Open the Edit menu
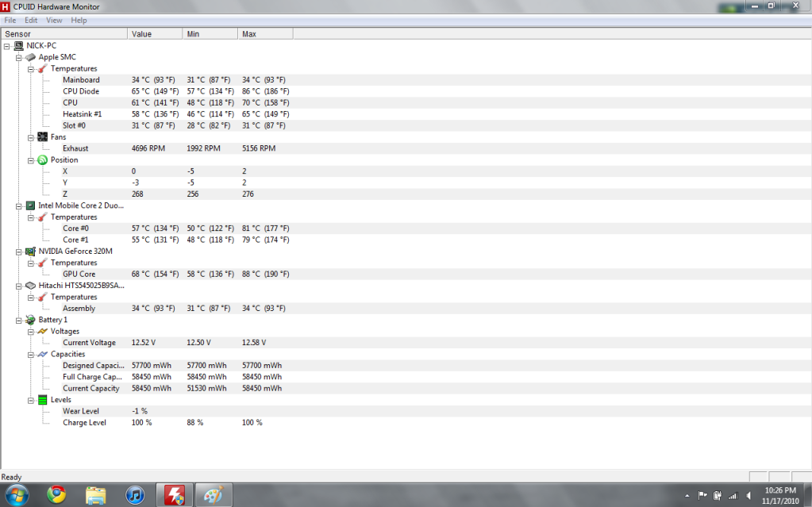812x507 pixels. point(31,20)
